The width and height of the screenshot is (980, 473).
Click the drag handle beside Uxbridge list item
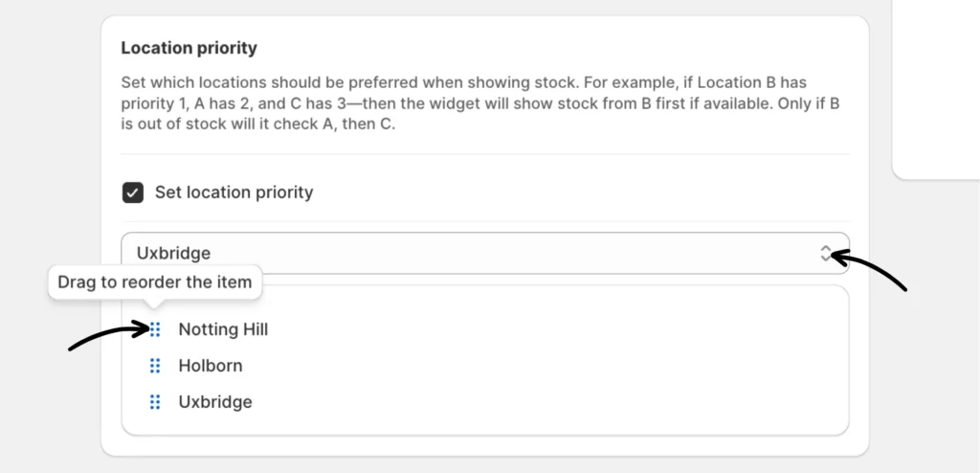pyautogui.click(x=155, y=402)
